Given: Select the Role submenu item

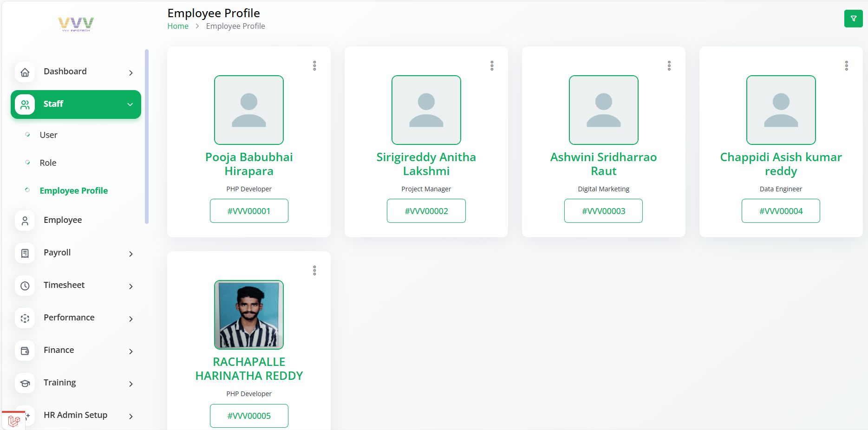Looking at the screenshot, I should click(x=48, y=163).
